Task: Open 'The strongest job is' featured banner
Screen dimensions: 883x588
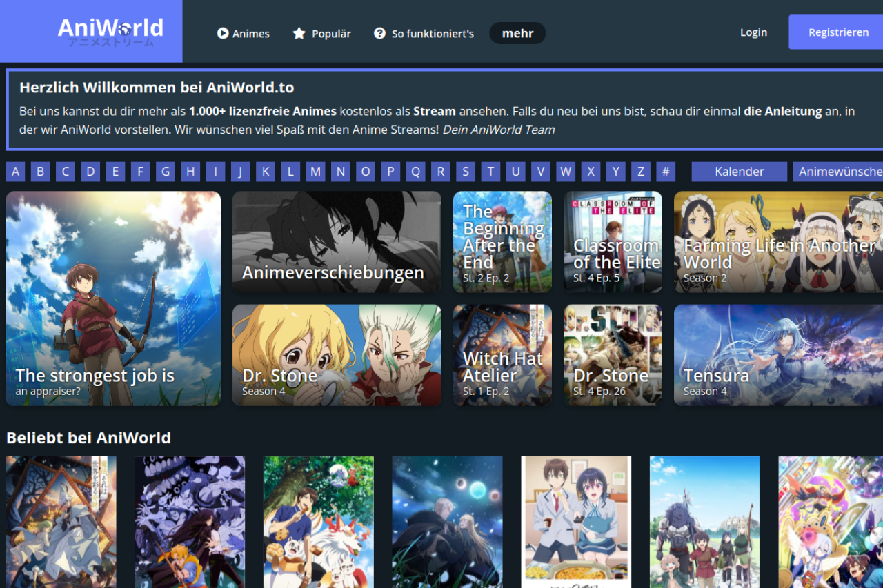Action: coord(113,298)
